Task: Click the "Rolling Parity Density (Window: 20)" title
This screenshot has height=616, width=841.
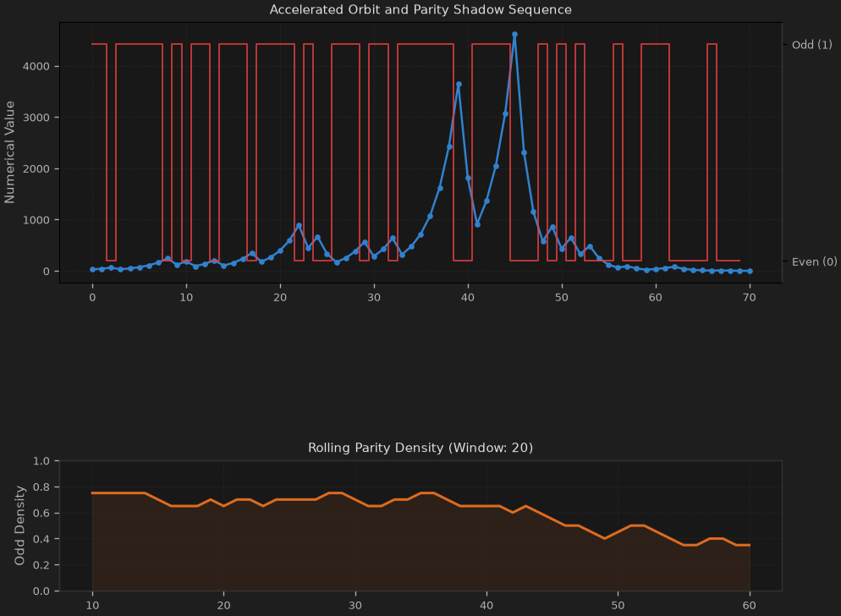Action: pos(420,448)
